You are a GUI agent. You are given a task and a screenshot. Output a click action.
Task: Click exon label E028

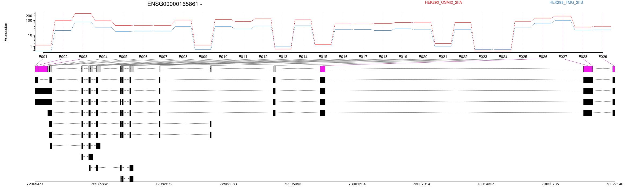tap(583, 57)
